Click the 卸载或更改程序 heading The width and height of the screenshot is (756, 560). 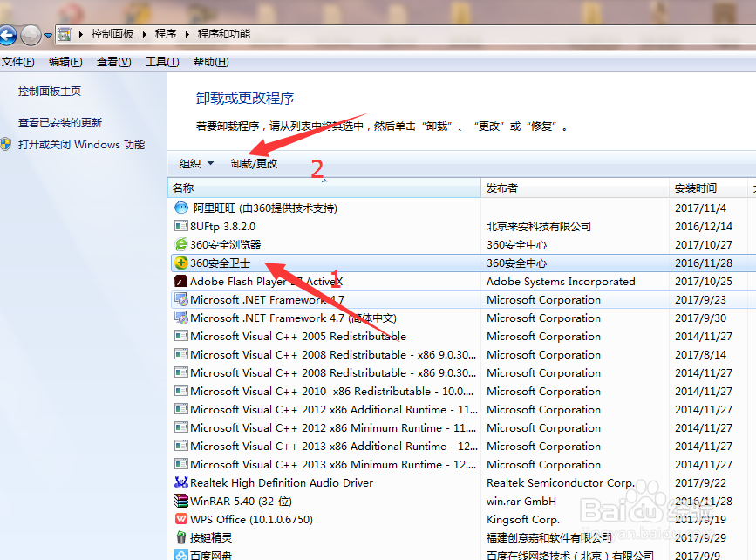click(x=245, y=98)
